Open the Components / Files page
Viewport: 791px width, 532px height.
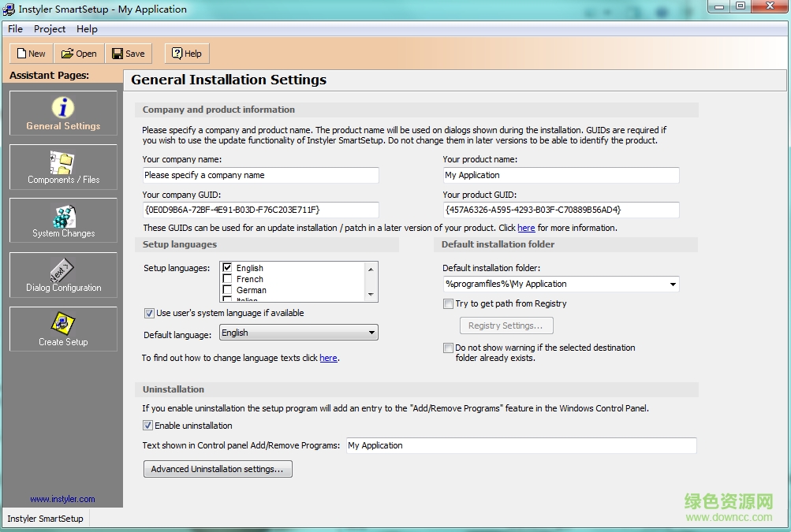63,167
